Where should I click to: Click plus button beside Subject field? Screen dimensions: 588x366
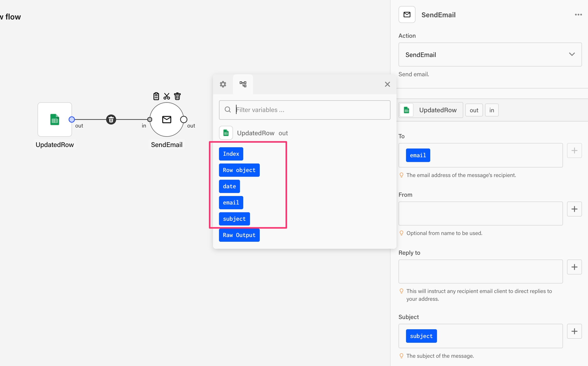tap(574, 331)
